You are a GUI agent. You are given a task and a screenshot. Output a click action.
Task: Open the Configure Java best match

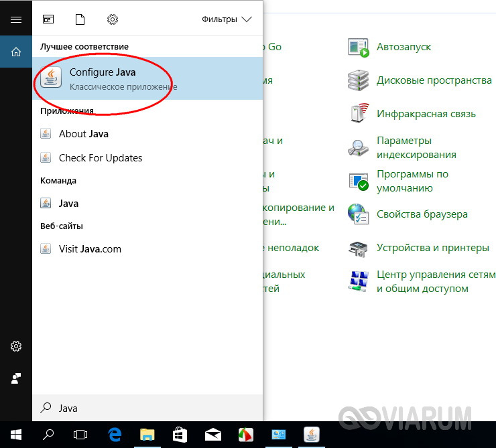click(147, 78)
